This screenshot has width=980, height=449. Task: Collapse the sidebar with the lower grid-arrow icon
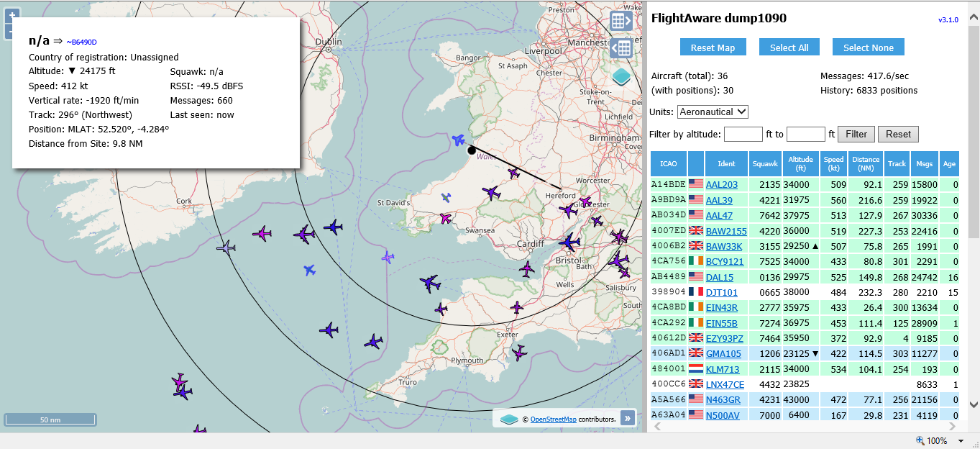(621, 48)
